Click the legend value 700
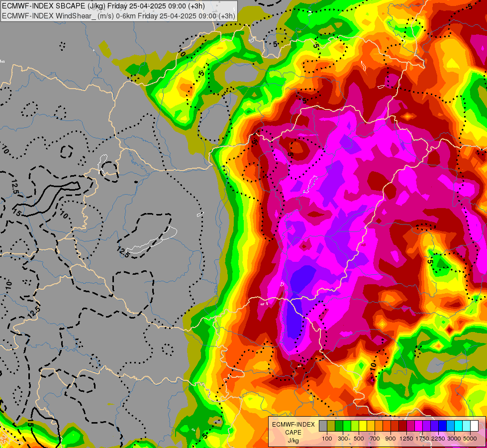The image size is (487, 448). [x=375, y=439]
